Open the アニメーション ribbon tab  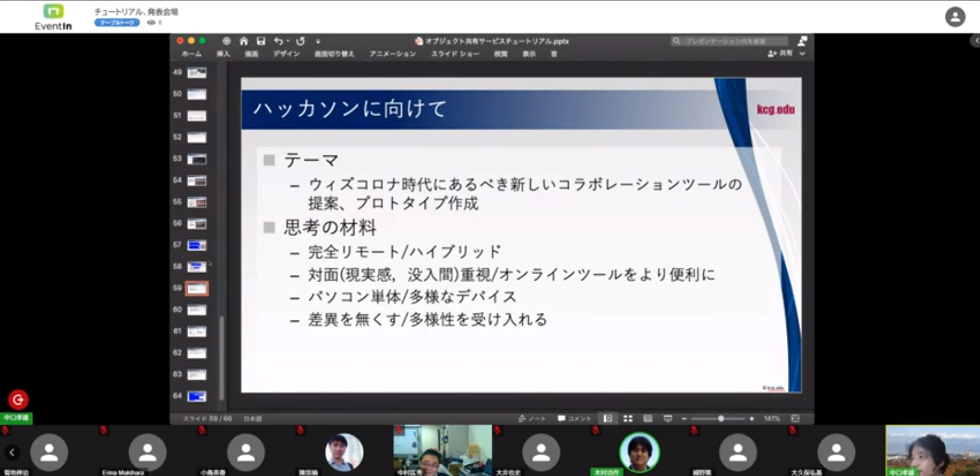tap(393, 54)
